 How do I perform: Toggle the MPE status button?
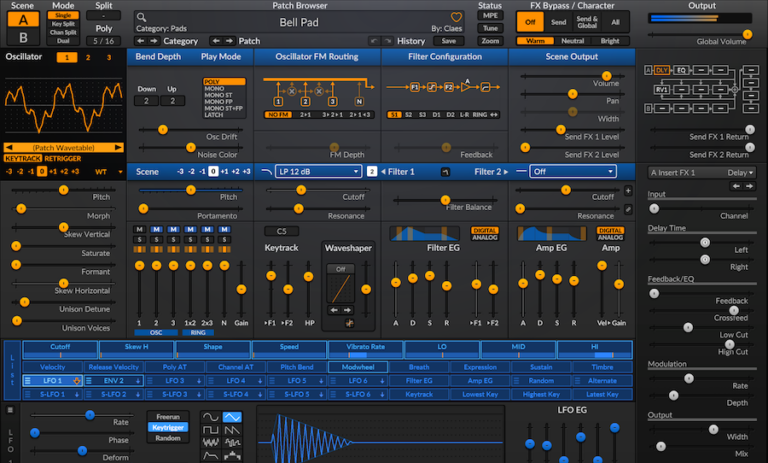(490, 16)
